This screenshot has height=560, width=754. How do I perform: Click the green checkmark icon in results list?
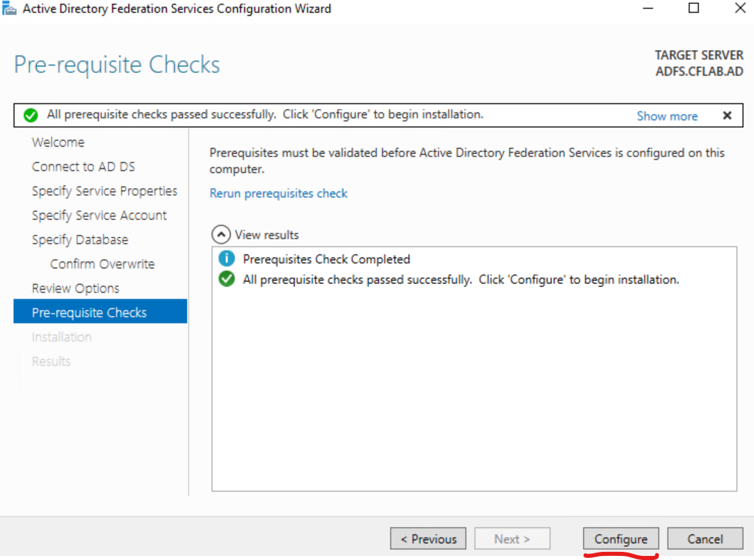coord(227,279)
